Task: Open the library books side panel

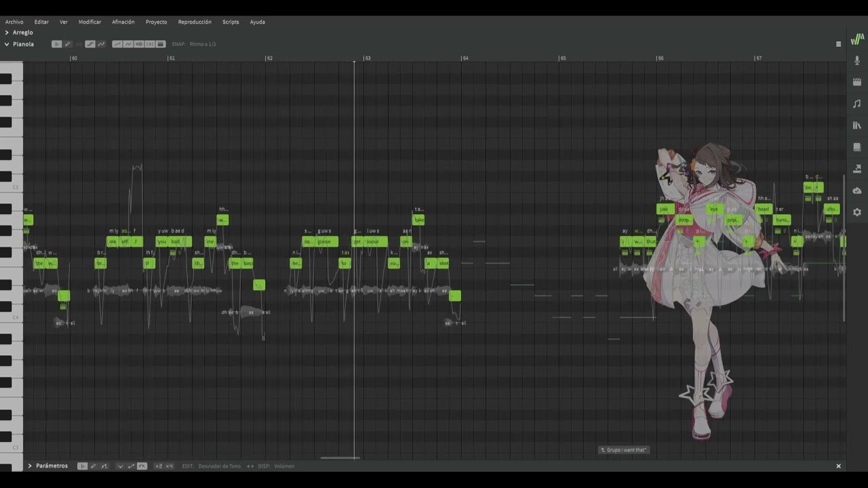Action: tap(857, 125)
